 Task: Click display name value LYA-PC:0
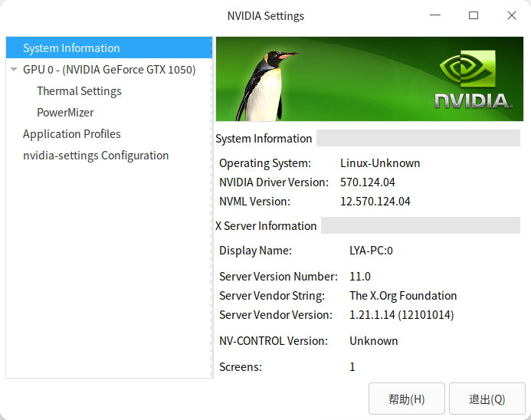[x=371, y=251]
